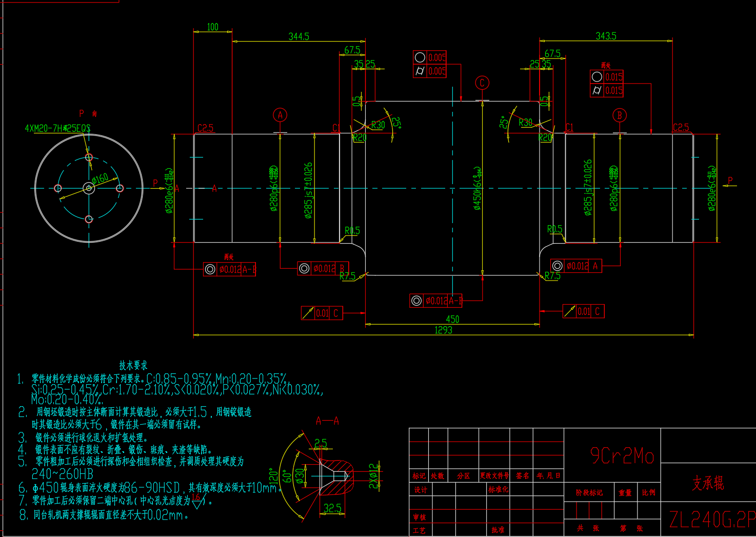Pick the 343.5 dimension text
The width and height of the screenshot is (756, 537).
coord(606,36)
